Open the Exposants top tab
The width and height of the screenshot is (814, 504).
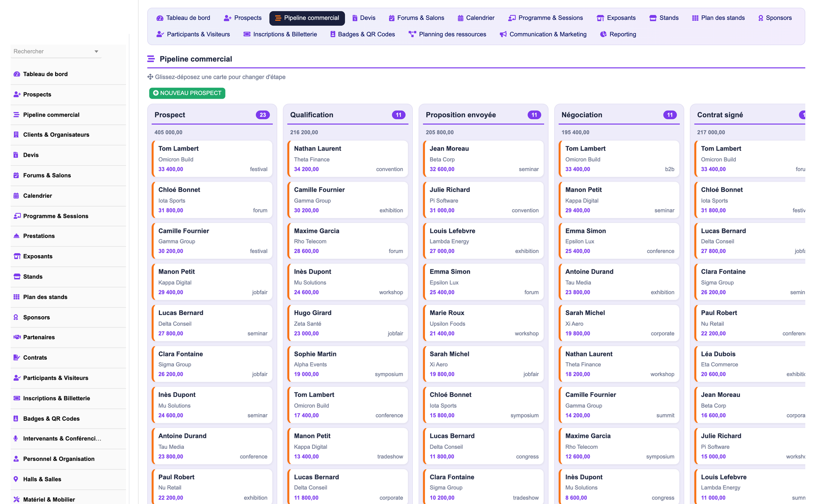point(616,18)
